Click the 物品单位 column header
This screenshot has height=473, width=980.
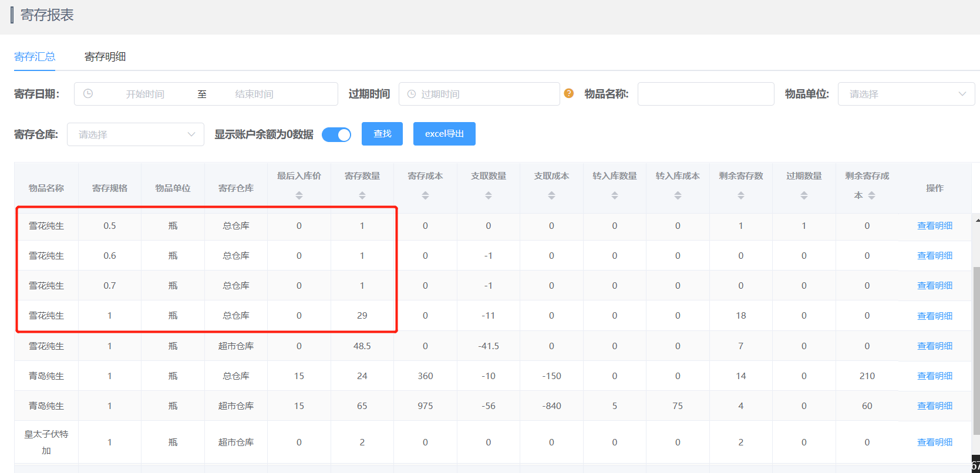point(173,188)
